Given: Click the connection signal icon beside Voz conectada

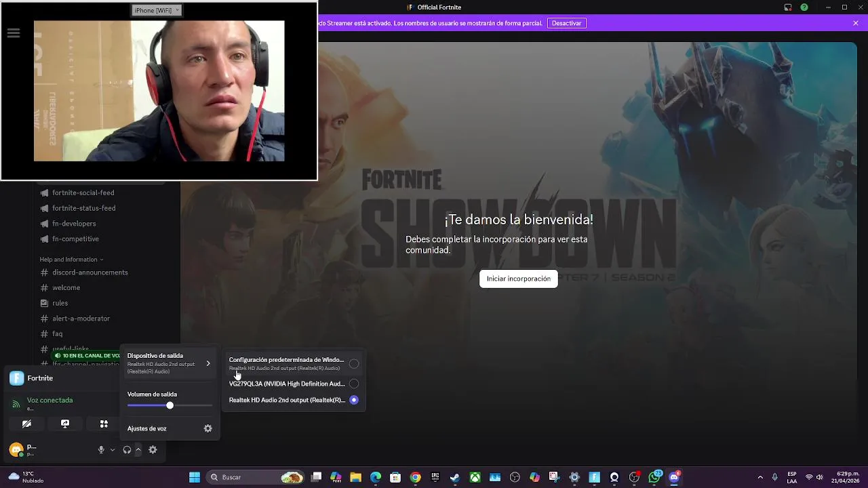Looking at the screenshot, I should coord(16,404).
